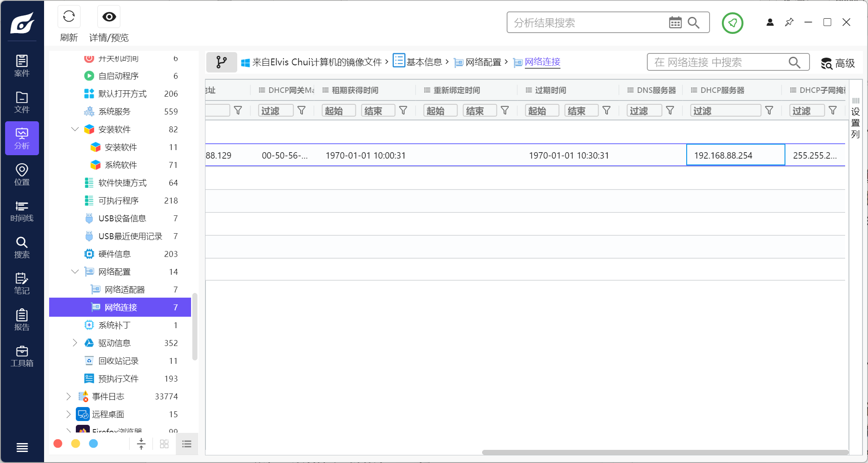This screenshot has width=868, height=463.
Task: Click the green navigation circle icon
Action: coord(732,23)
